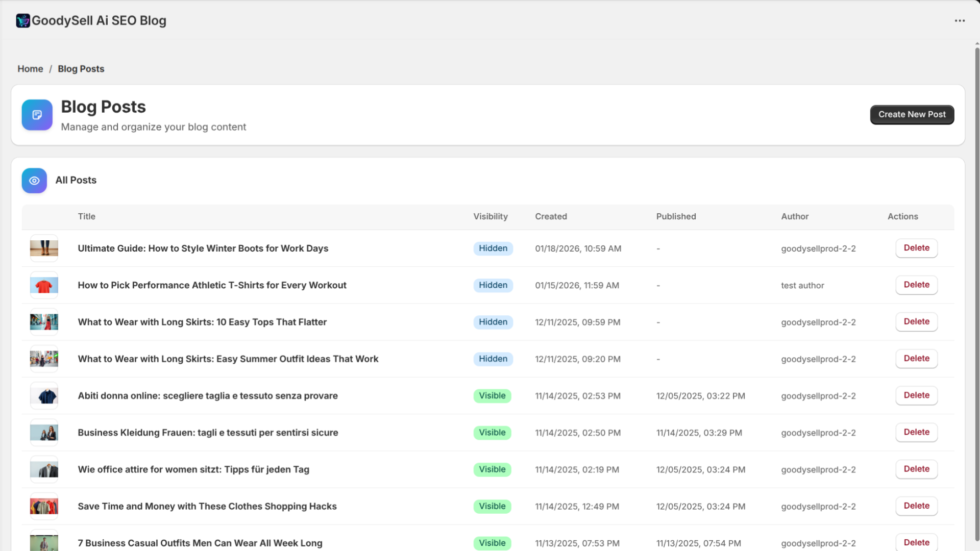
Task: Navigate to Home breadcrumb
Action: point(30,68)
